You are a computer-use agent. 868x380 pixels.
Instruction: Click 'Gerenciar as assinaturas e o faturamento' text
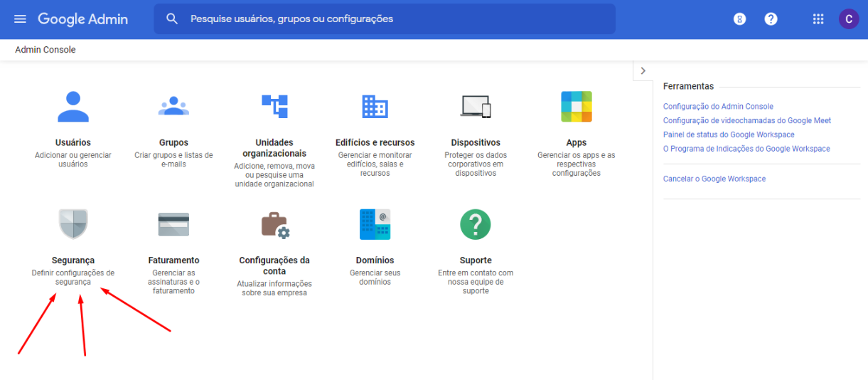point(173,282)
